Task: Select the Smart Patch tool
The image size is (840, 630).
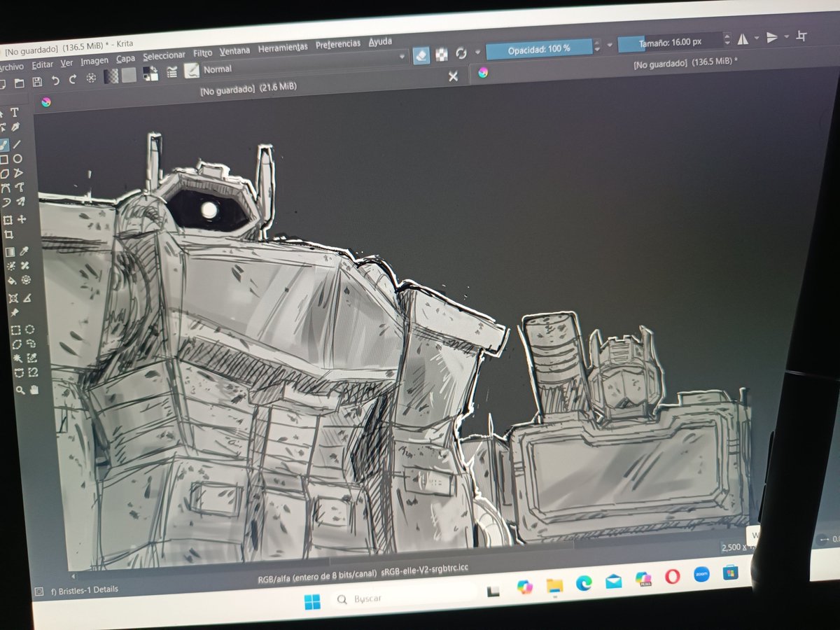Action: 25,265
